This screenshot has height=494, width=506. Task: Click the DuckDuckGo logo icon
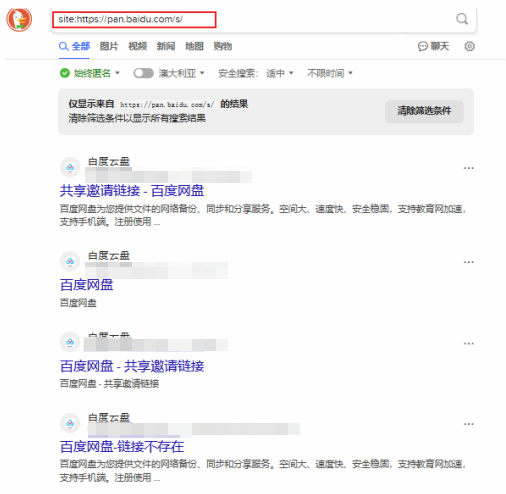coord(19,20)
